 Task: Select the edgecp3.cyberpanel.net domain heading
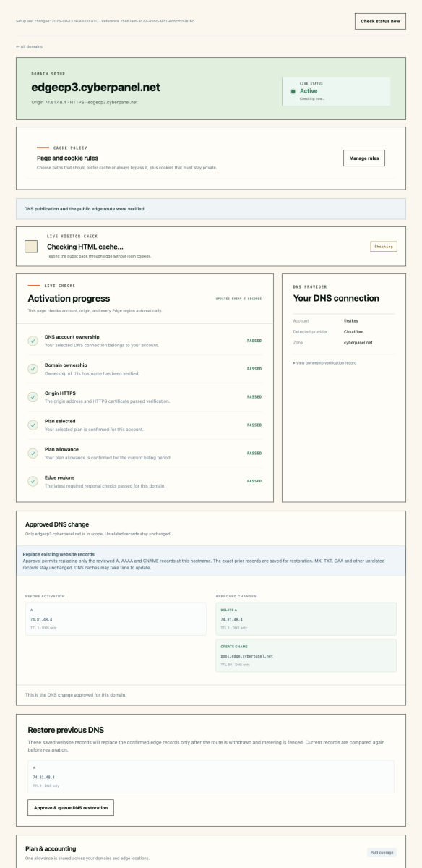pos(95,88)
